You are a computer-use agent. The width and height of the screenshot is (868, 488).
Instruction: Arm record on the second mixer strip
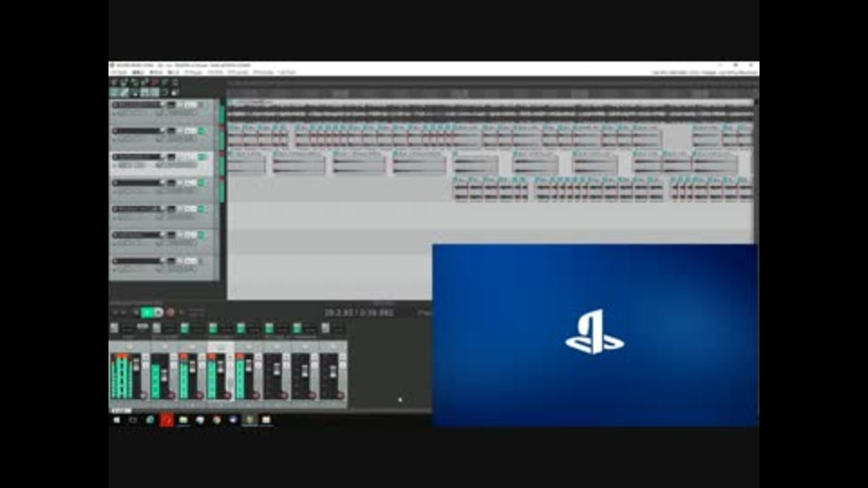(171, 395)
